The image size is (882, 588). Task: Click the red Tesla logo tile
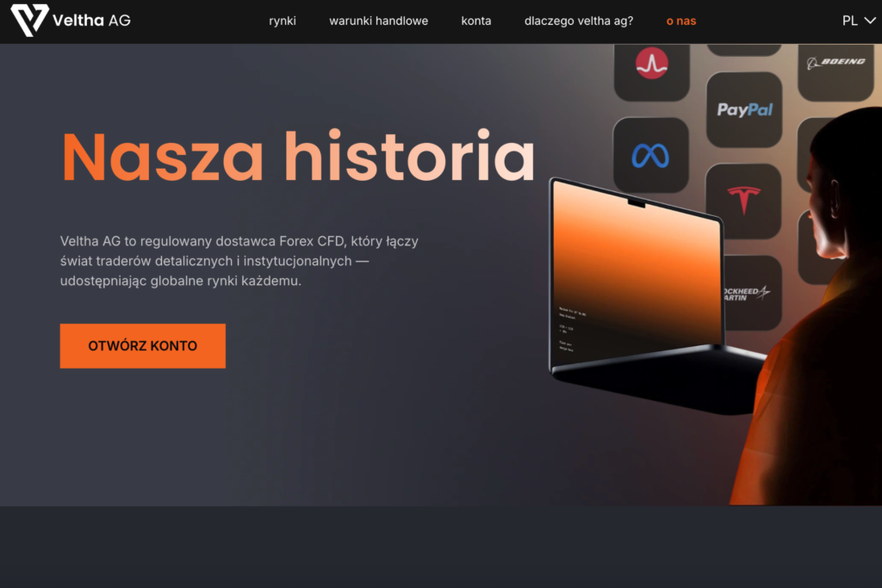pos(743,201)
